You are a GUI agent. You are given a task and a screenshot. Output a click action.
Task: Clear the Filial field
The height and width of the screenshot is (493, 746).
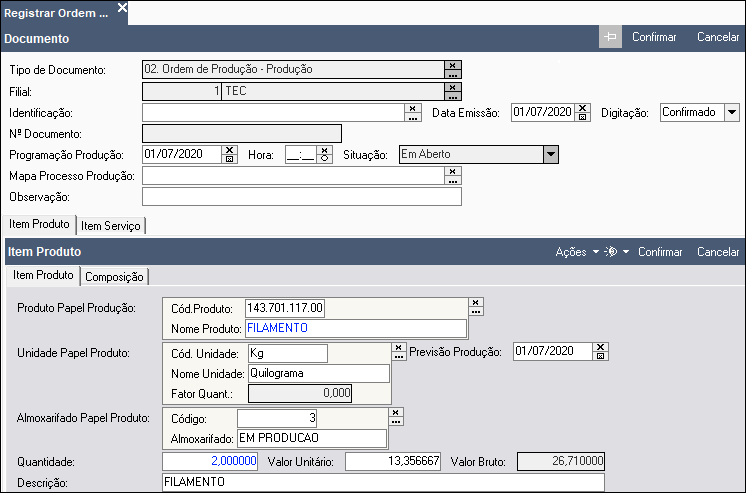pos(452,87)
